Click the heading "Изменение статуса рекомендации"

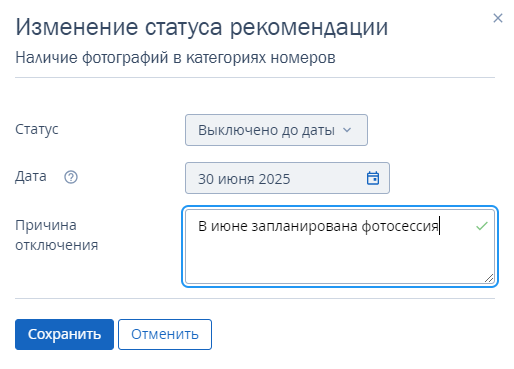click(202, 27)
